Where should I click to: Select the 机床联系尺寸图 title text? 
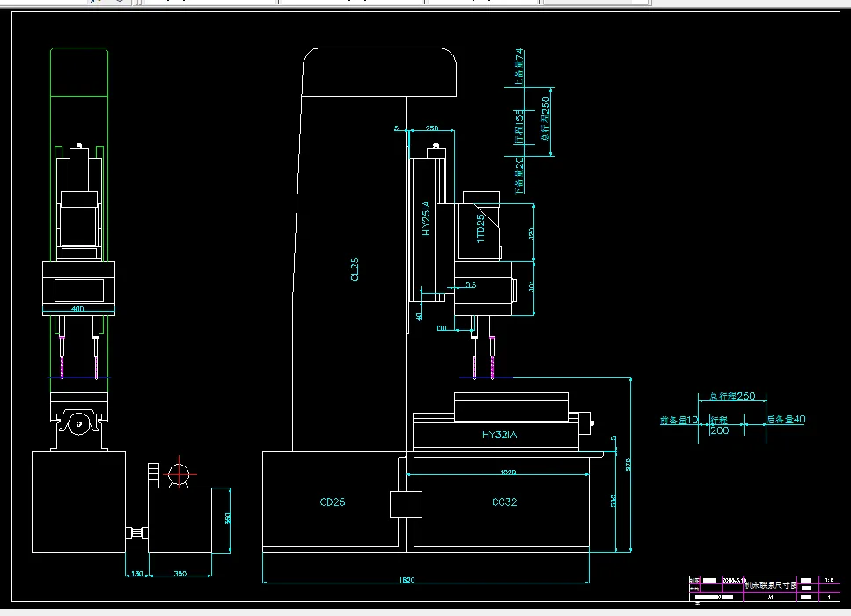pyautogui.click(x=771, y=585)
